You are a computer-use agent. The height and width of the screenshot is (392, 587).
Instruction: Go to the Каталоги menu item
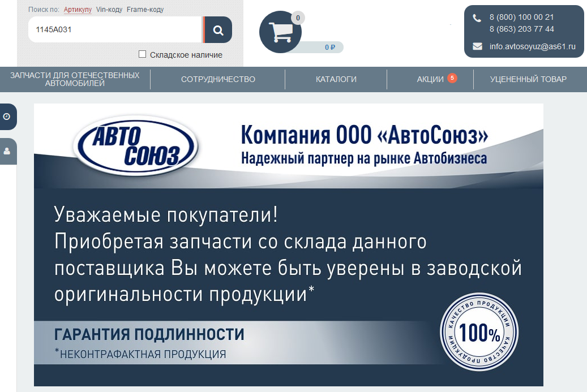pos(336,79)
